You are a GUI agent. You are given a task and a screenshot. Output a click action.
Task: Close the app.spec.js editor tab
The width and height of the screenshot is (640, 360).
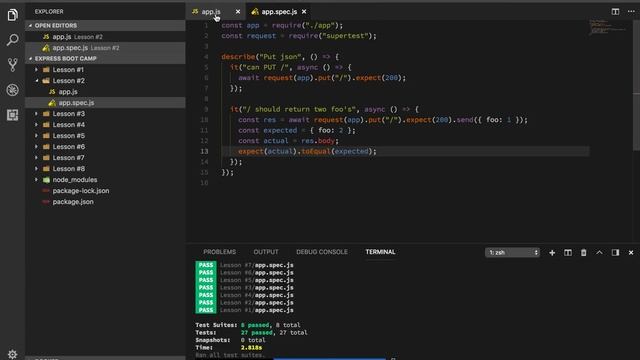click(304, 12)
